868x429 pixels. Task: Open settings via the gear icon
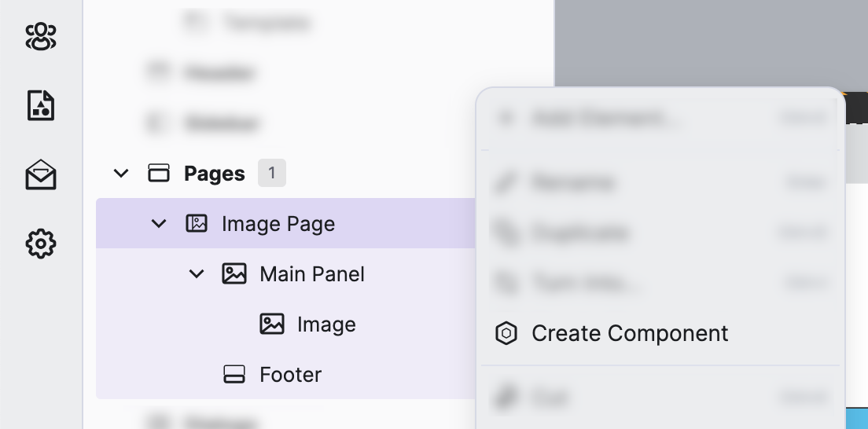point(41,244)
